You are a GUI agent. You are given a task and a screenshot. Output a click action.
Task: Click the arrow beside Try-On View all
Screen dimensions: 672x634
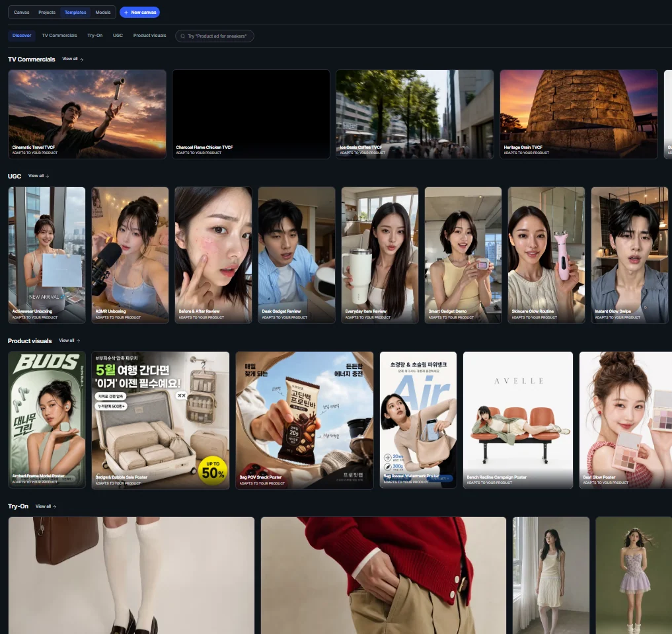[x=54, y=506]
